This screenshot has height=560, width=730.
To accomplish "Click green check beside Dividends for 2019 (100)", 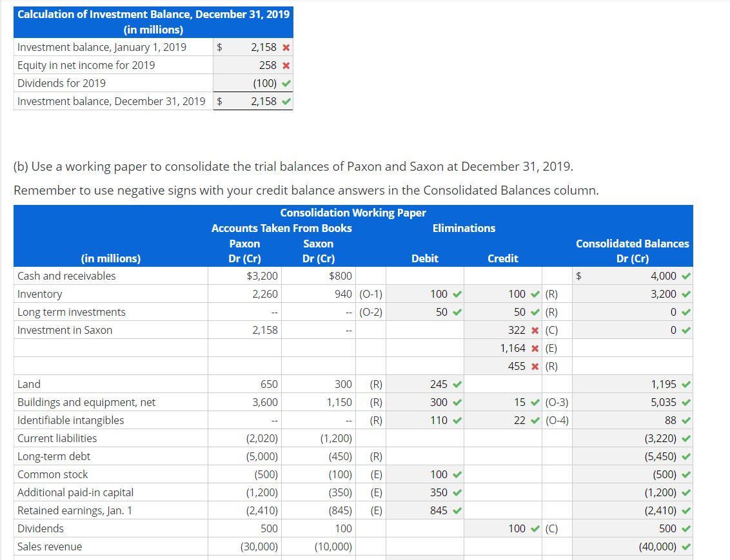I will (286, 84).
